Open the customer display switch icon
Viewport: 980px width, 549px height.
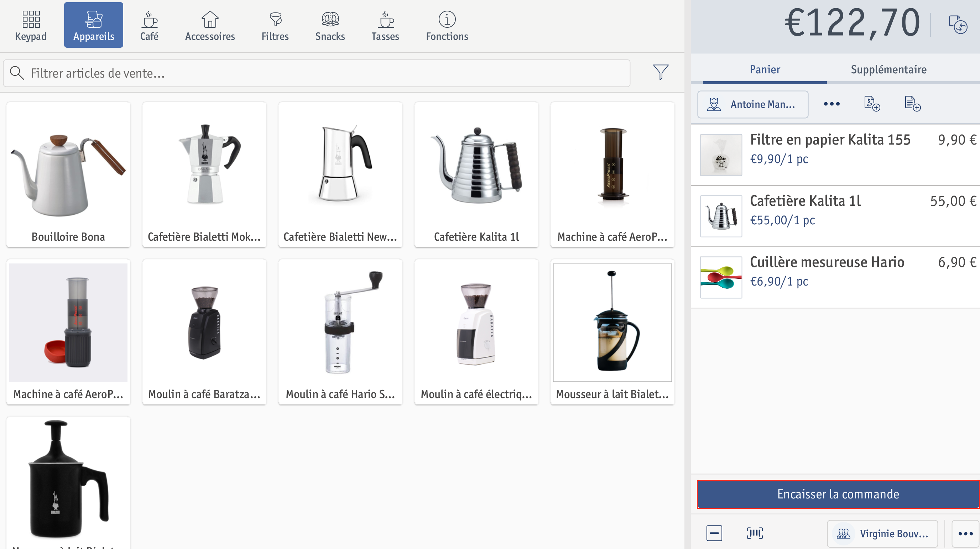(958, 24)
